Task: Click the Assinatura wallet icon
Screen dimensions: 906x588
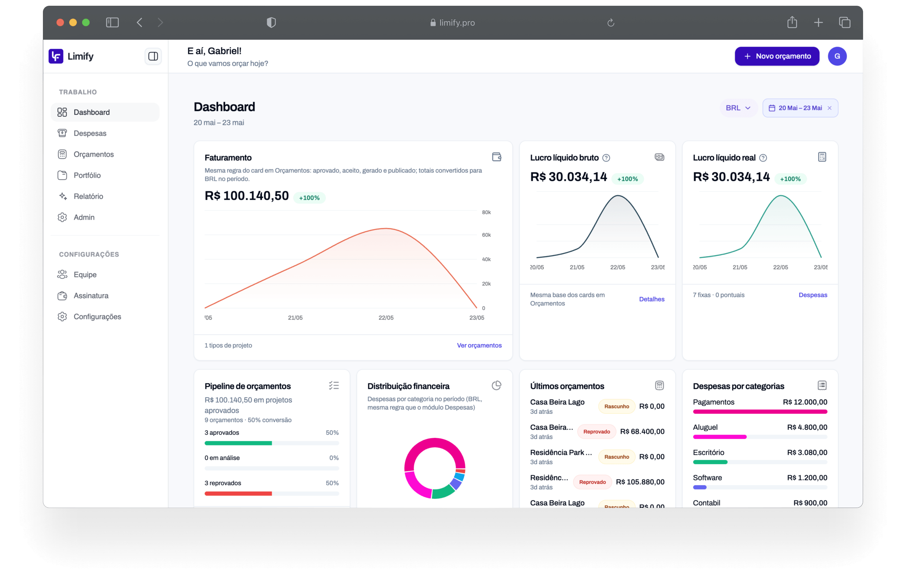Action: [x=62, y=295]
